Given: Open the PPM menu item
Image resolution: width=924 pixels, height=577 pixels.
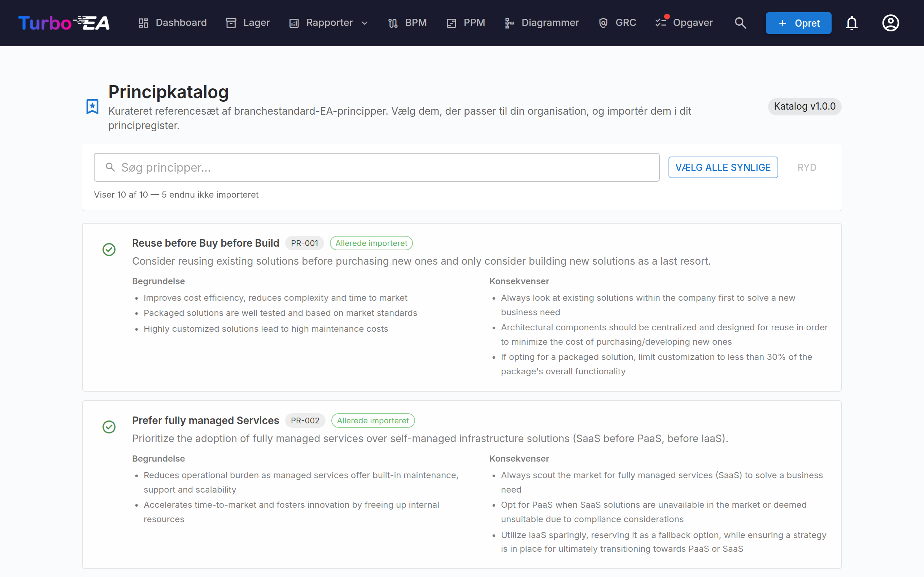Looking at the screenshot, I should 466,23.
